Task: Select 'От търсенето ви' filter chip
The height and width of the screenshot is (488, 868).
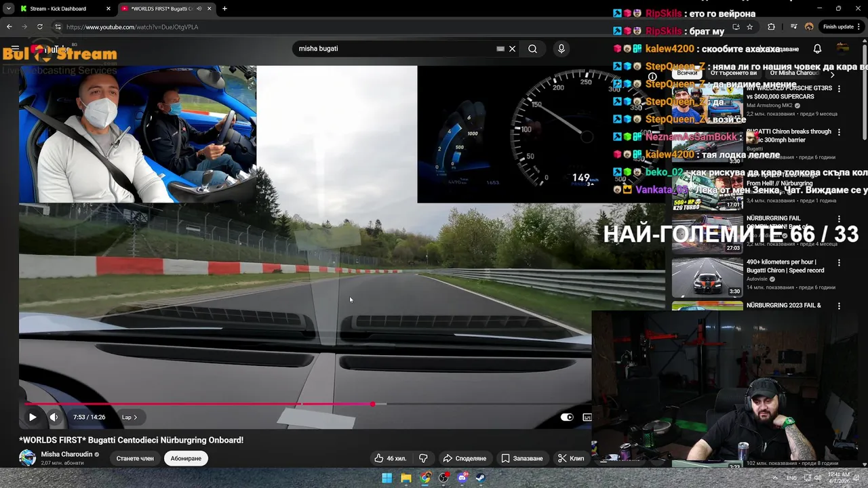Action: pos(734,73)
